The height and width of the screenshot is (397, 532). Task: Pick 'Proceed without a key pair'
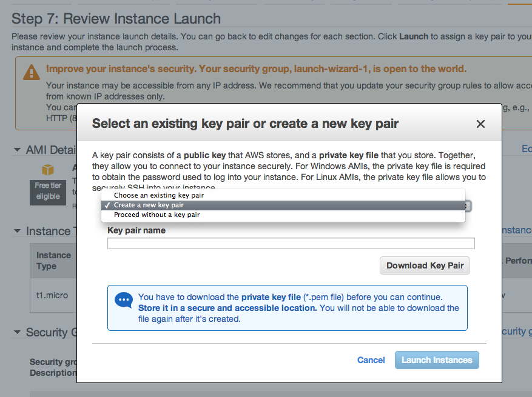283,215
